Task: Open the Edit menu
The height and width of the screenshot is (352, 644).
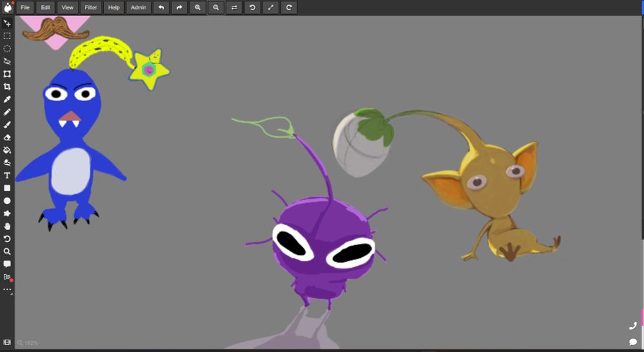Action: (x=46, y=7)
